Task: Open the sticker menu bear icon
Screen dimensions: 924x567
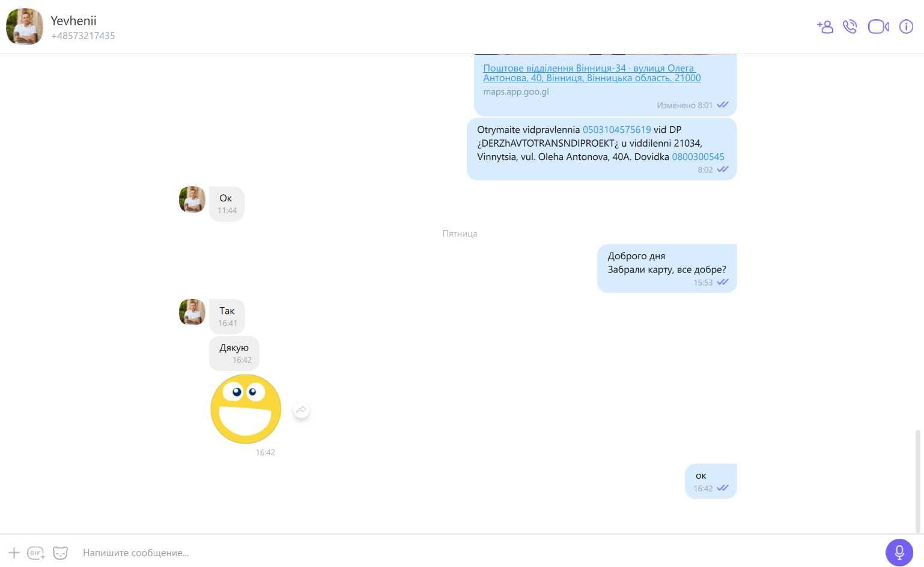Action: 61,553
